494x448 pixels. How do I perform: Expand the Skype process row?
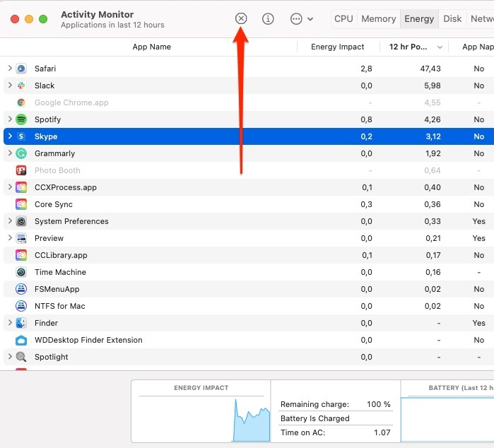click(10, 136)
